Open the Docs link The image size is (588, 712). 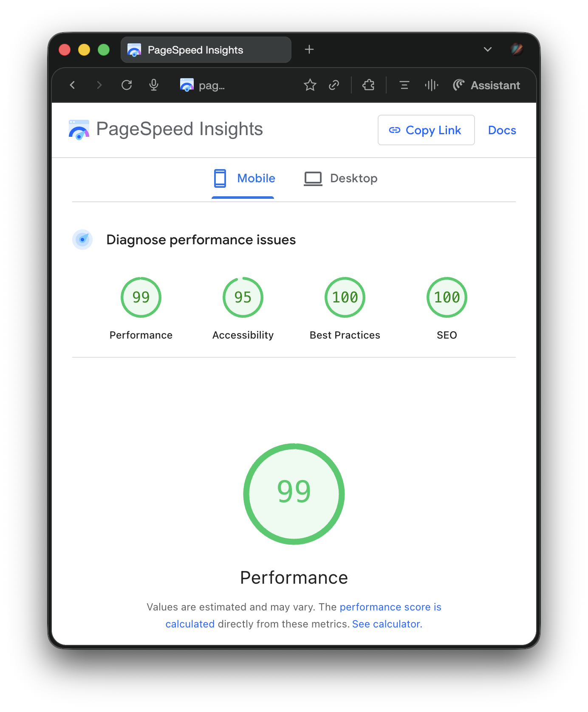(x=502, y=130)
